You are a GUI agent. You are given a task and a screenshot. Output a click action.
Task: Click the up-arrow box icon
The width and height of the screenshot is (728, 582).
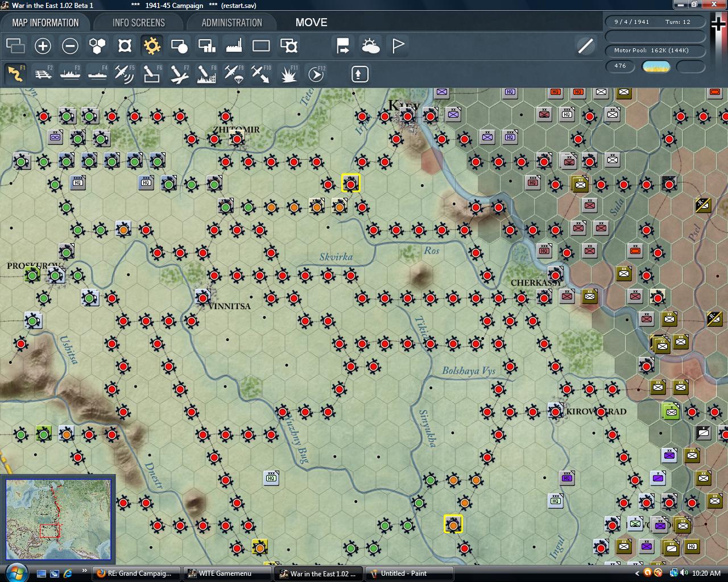click(360, 74)
